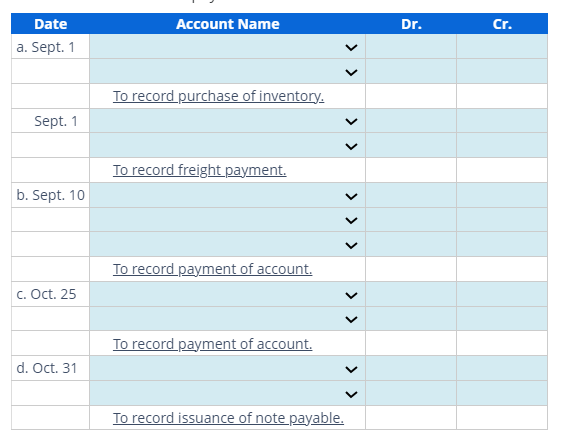This screenshot has width=570, height=439.
Task: Open second account dropdown under b. Sept. 10
Action: coord(228,220)
